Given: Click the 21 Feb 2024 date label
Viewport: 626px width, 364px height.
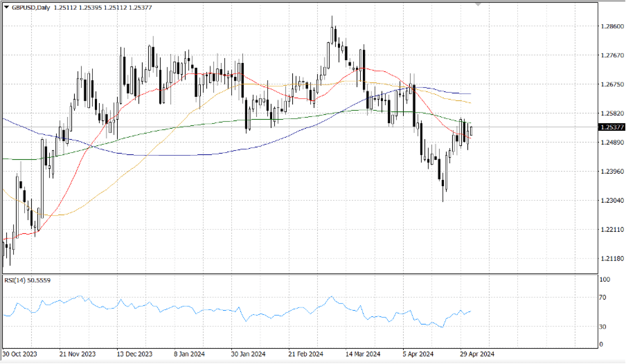Looking at the screenshot, I should 306,354.
